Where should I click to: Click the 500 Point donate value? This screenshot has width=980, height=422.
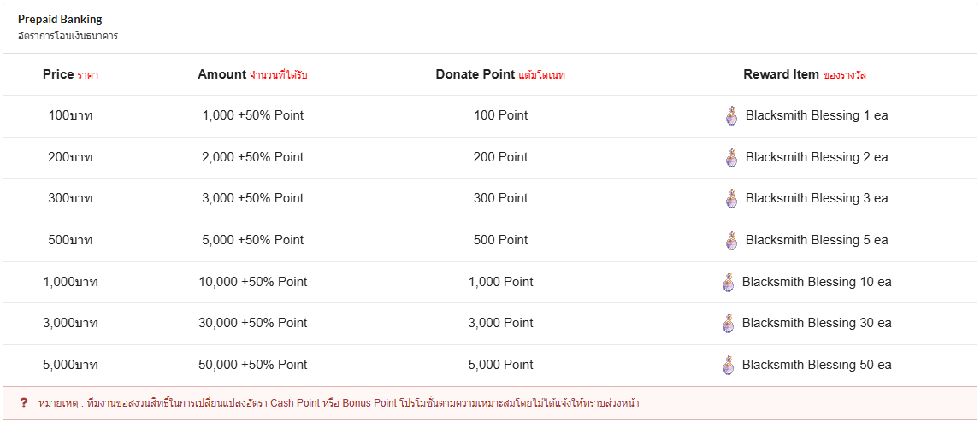500,240
